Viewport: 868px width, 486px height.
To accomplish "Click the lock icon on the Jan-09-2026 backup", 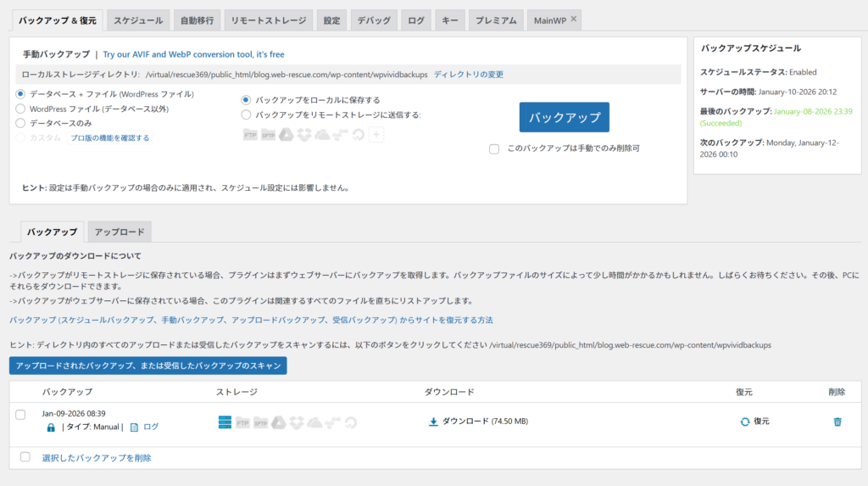I will 51,427.
